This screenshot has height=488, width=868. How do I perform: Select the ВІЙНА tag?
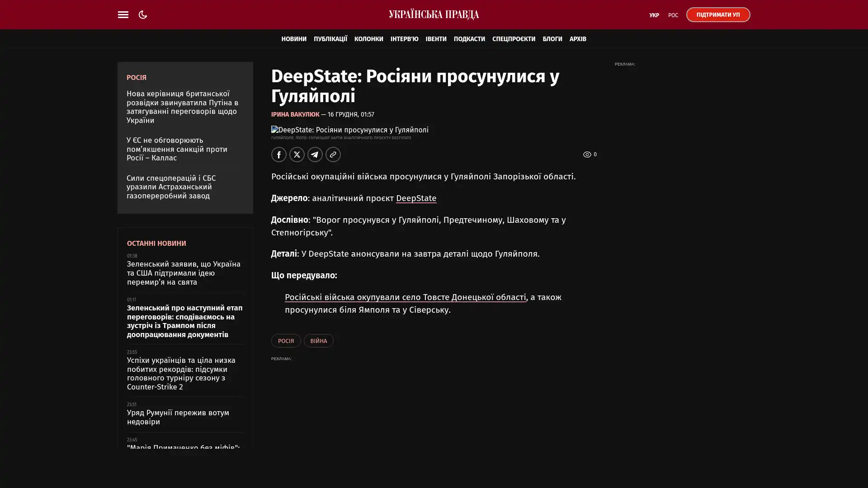coord(318,341)
